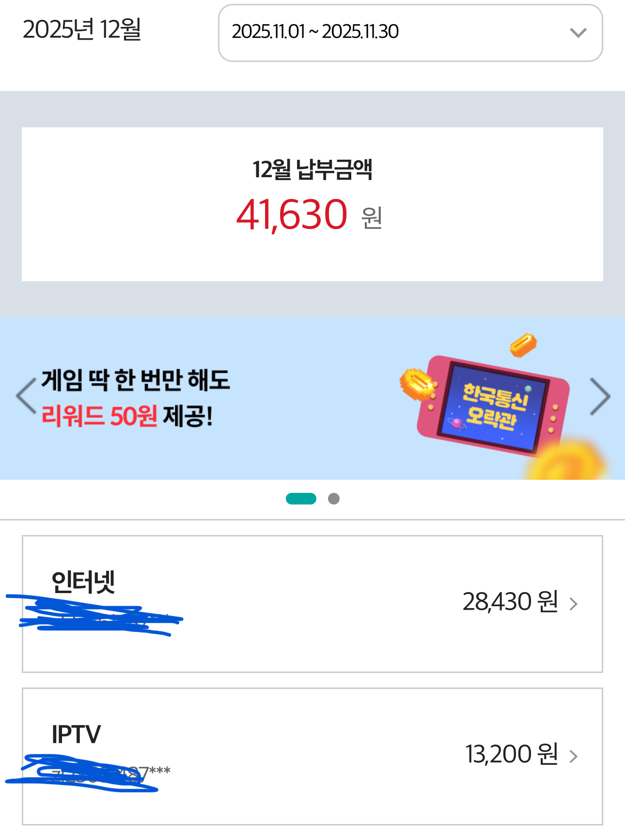Click the large blurred coin at the banner corner
625x840 pixels.
tap(567, 460)
